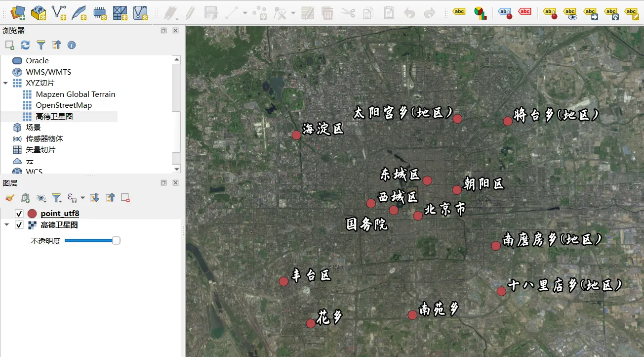644x357 pixels.
Task: Select the vertex tool icon
Action: [280, 12]
